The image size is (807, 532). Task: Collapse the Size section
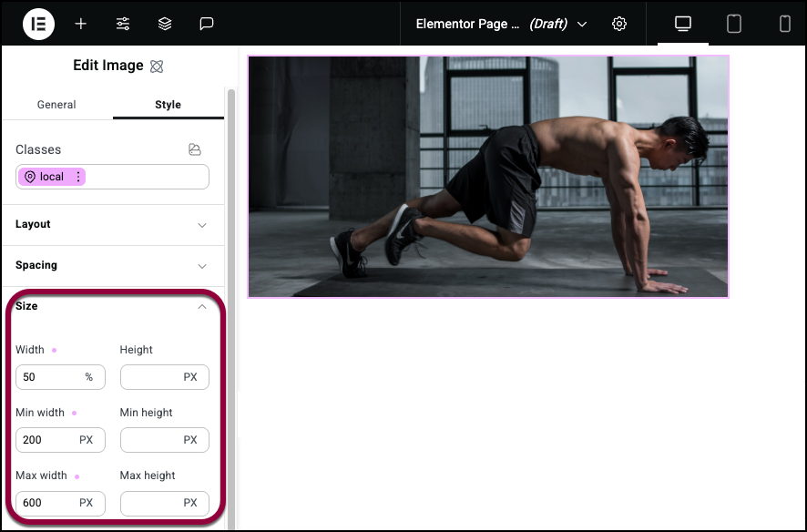point(113,306)
